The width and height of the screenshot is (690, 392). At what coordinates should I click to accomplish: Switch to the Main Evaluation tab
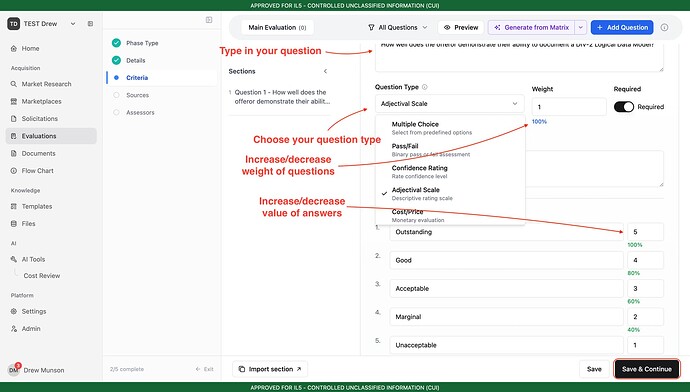[277, 27]
